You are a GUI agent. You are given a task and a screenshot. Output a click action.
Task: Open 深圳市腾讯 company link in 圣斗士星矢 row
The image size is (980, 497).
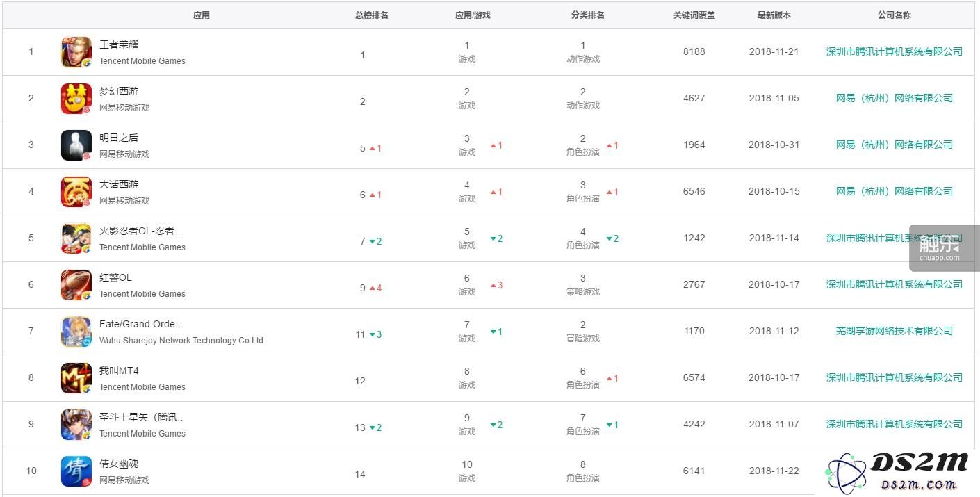point(894,424)
